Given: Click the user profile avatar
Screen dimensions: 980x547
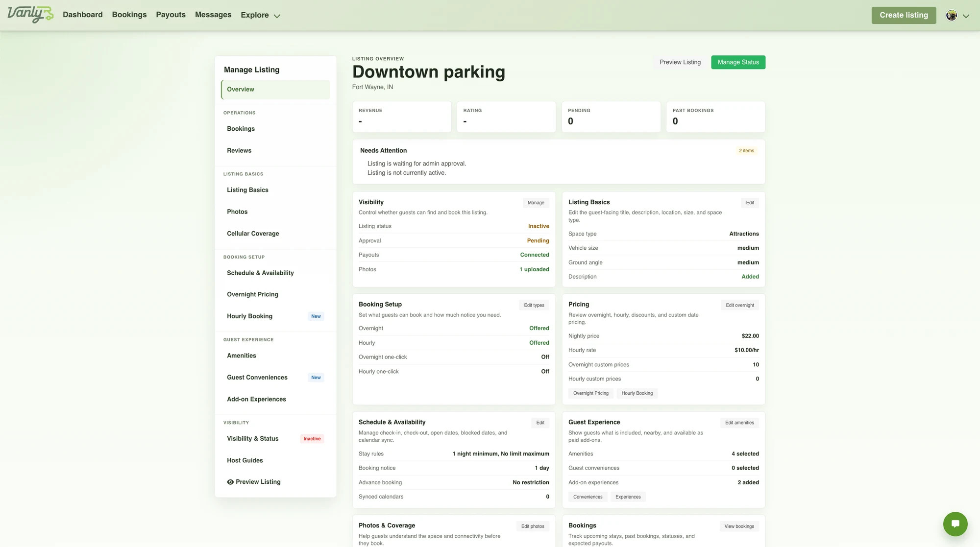Looking at the screenshot, I should (x=952, y=15).
